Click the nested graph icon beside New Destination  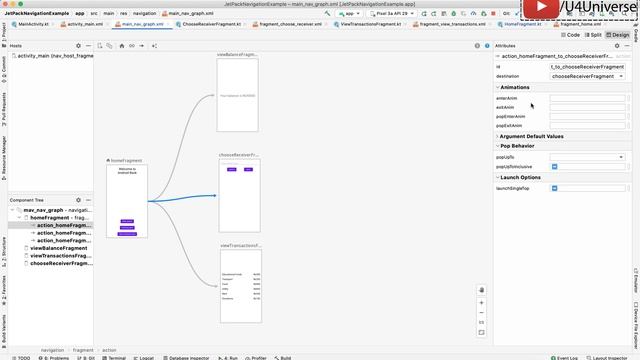click(x=109, y=46)
